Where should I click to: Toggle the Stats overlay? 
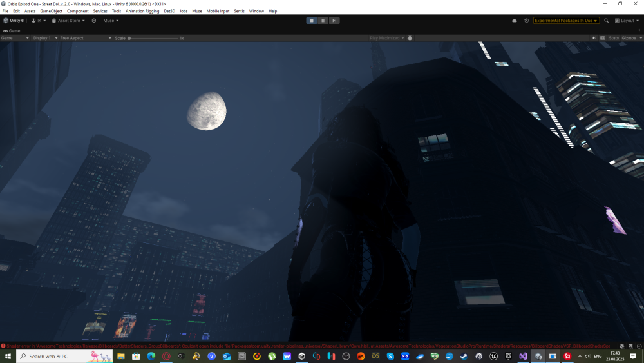613,38
